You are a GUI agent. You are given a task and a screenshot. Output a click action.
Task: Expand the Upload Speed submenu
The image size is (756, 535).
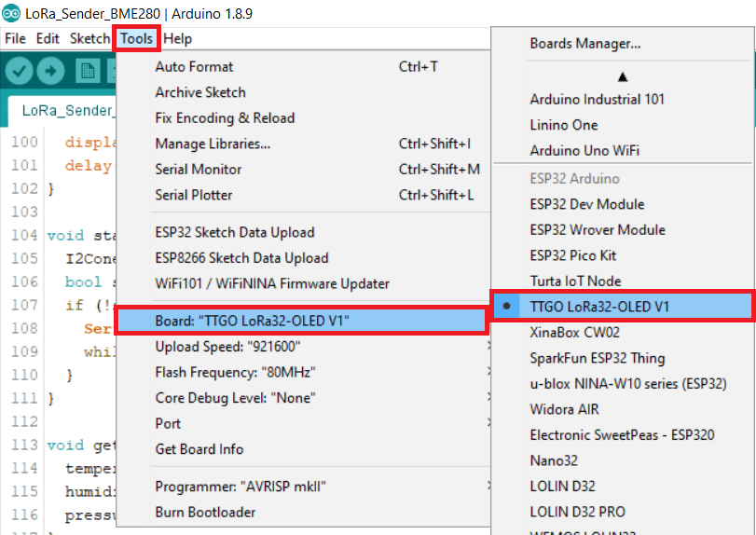pos(227,347)
